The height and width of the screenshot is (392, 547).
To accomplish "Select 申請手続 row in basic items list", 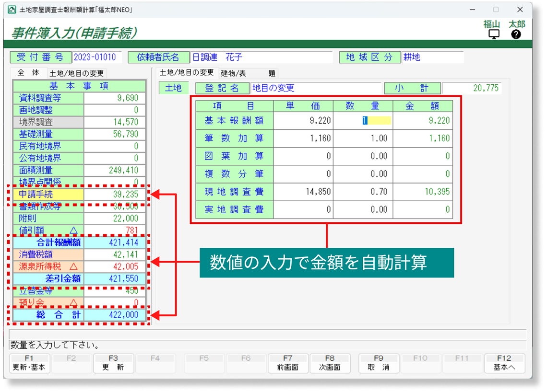I will [x=48, y=195].
